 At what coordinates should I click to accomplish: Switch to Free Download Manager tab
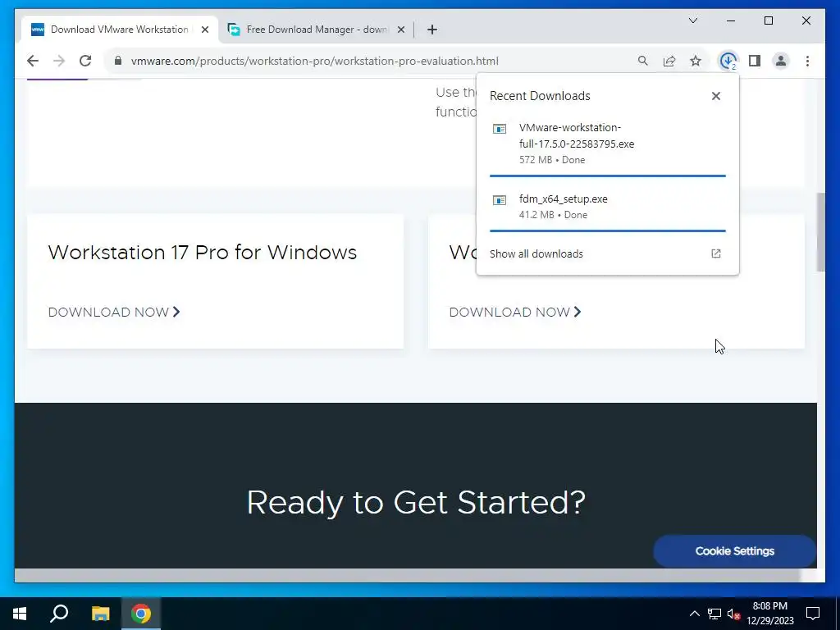click(x=316, y=30)
